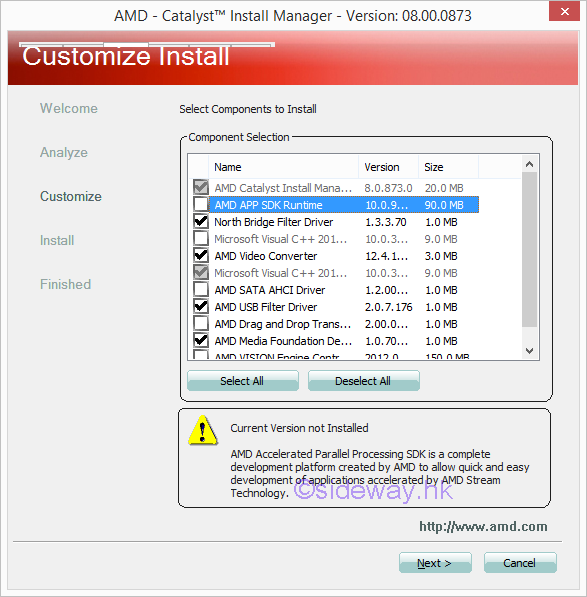Uncheck AMD Video Converter checkbox
Screen dimensions: 587x597
point(201,255)
